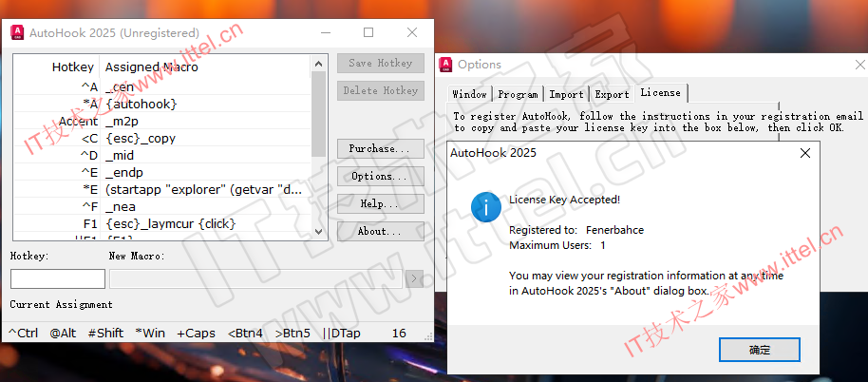The height and width of the screenshot is (382, 868).
Task: Click the AutoHook app icon in title bar
Action: 17,32
